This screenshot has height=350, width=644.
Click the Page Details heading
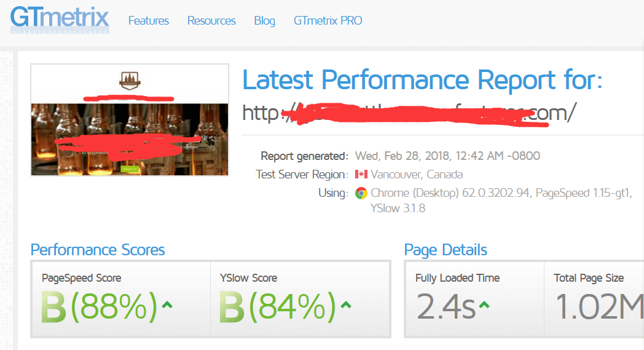(x=446, y=250)
